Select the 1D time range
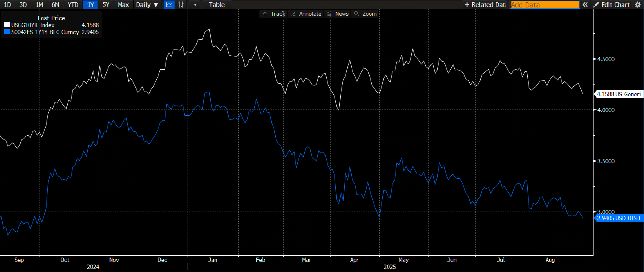The image size is (644, 272). pyautogui.click(x=7, y=5)
